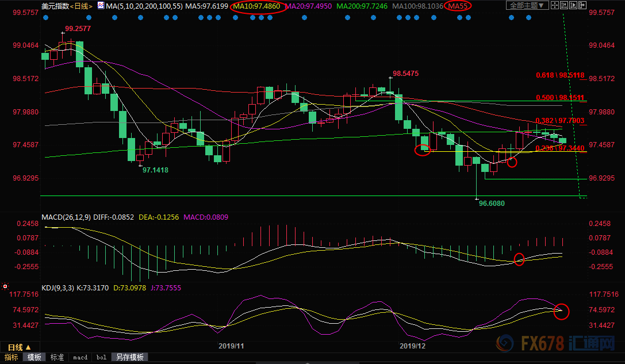Click the red sun marker beside KDJ
Image resolution: width=625 pixels, height=364 pixels.
pyautogui.click(x=5, y=286)
